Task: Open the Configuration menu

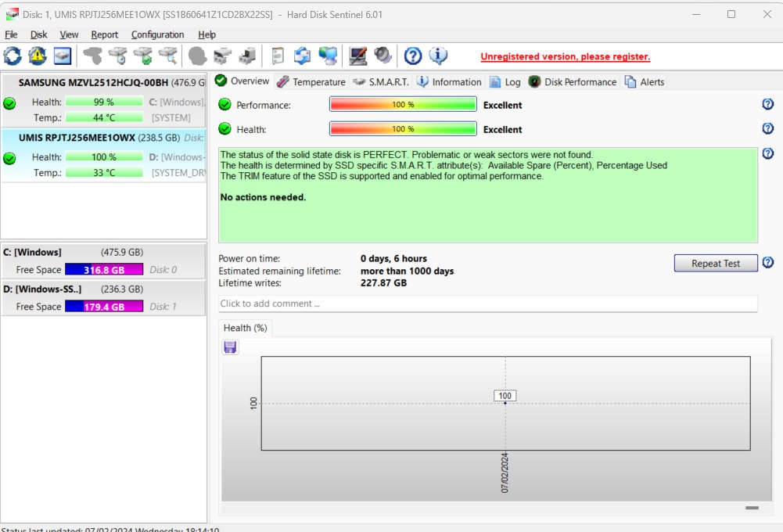Action: (x=157, y=34)
